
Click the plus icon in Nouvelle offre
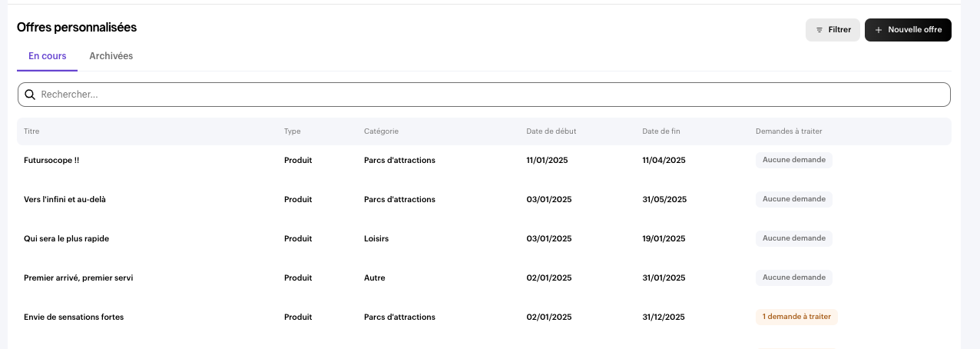coord(879,30)
